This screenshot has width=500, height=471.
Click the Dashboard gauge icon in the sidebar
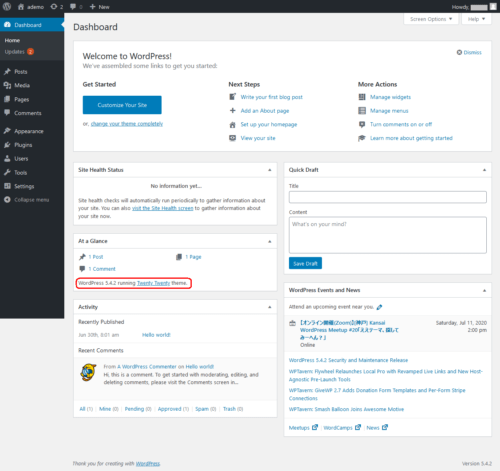(7, 25)
